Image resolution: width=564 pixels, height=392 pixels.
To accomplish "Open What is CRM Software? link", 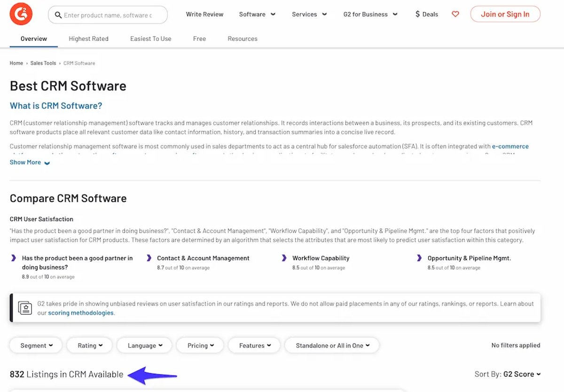I will pyautogui.click(x=56, y=106).
